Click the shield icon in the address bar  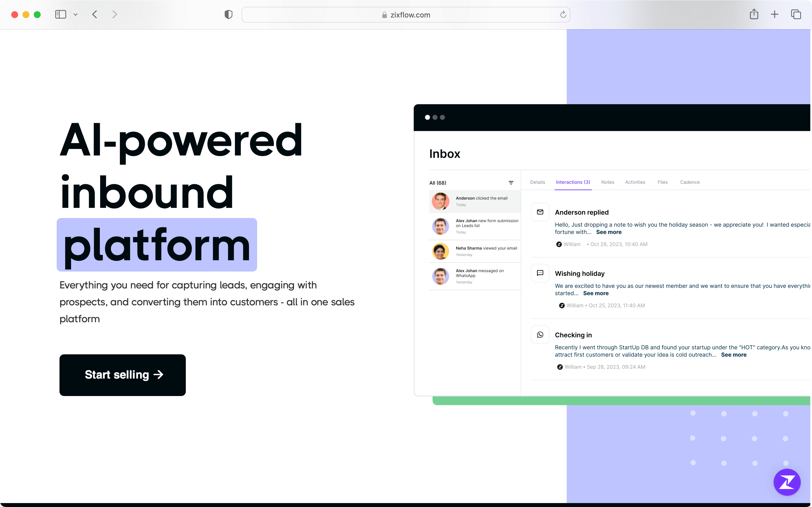pyautogui.click(x=228, y=14)
